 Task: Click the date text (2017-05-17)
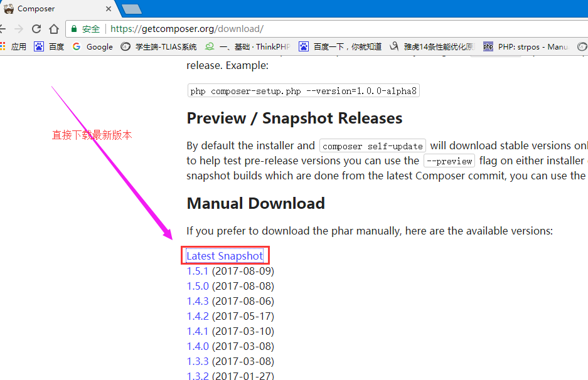(x=243, y=316)
